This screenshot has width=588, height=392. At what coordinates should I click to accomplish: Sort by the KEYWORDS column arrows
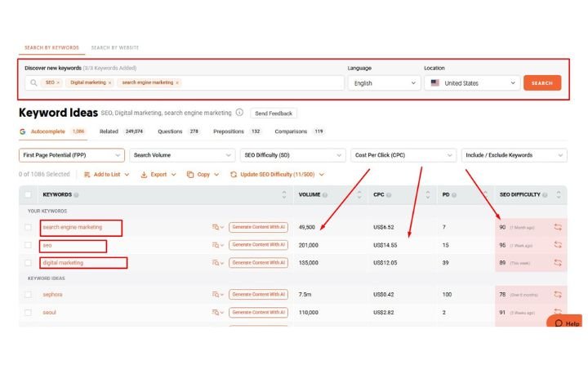coord(284,194)
